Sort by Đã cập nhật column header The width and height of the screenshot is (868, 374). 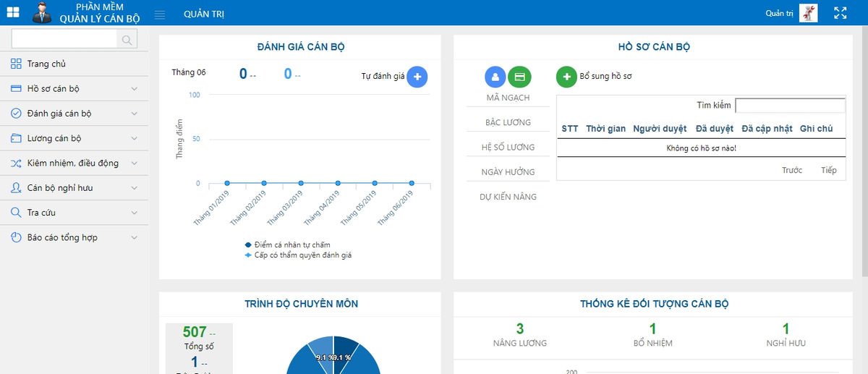(x=767, y=129)
